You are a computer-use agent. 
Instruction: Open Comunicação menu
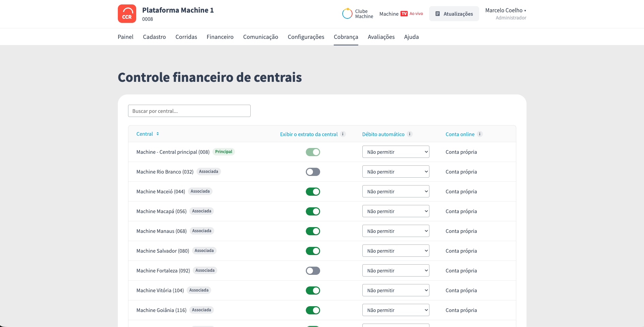(x=261, y=37)
